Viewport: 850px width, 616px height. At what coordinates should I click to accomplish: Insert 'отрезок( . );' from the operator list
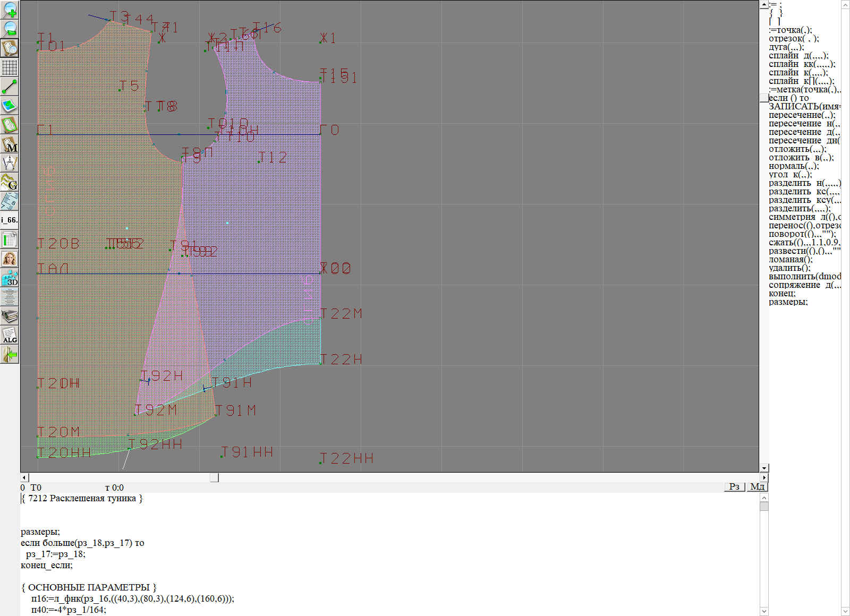tap(794, 39)
